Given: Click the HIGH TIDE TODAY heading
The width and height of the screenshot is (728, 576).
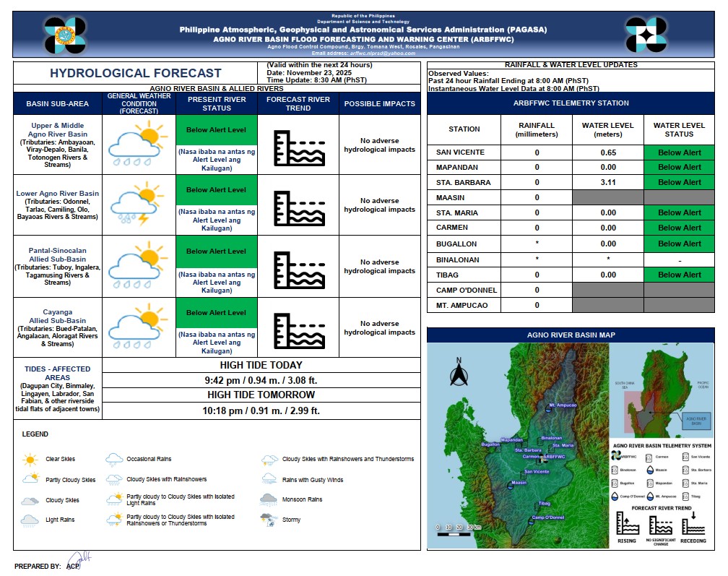Looking at the screenshot, I should click(x=262, y=365).
